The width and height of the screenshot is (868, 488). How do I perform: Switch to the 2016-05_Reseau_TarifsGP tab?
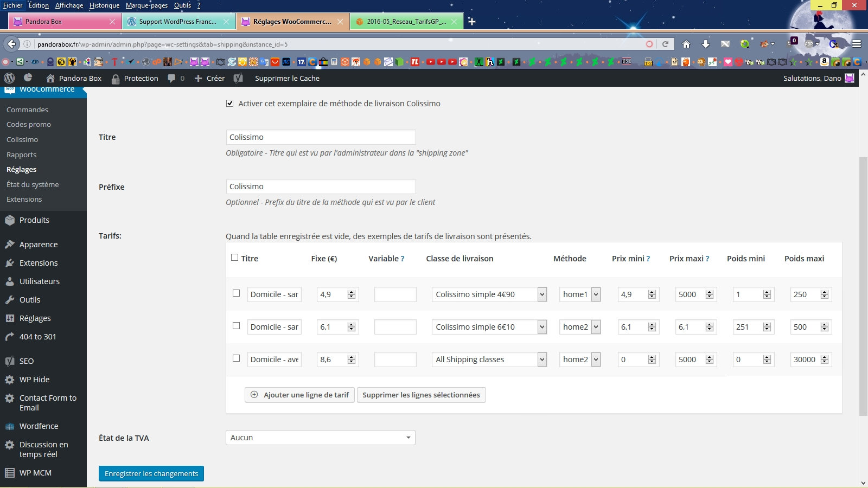pos(407,22)
